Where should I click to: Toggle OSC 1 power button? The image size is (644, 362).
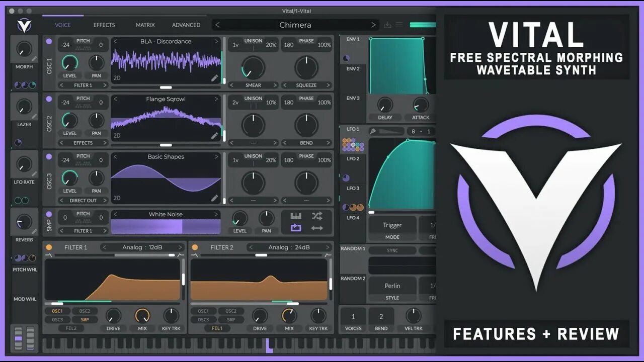pos(49,41)
